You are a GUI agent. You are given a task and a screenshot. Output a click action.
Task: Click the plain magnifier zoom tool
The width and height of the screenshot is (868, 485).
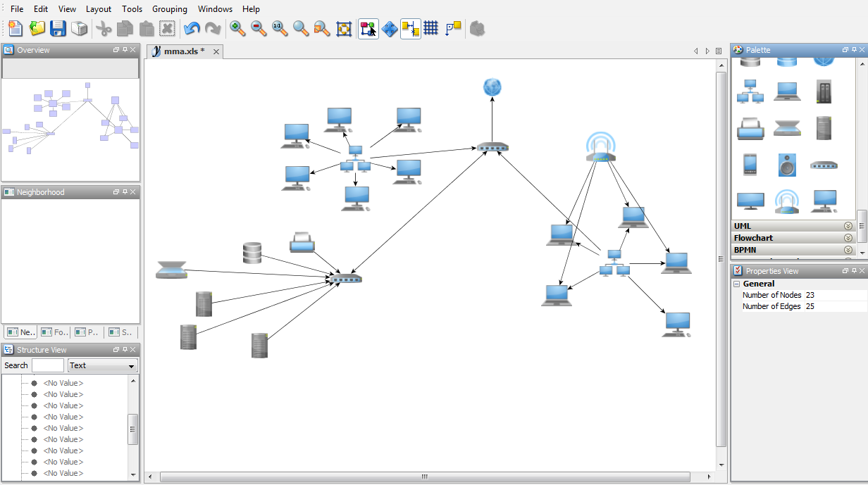point(301,28)
